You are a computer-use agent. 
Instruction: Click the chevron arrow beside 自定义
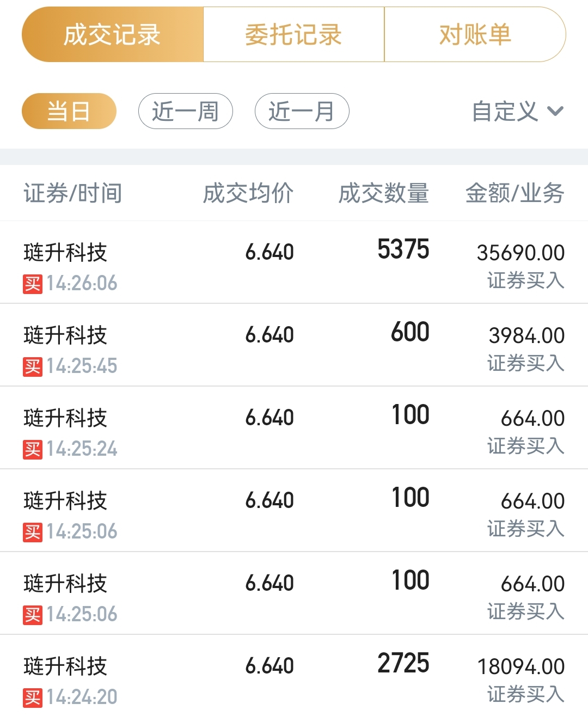pos(555,112)
